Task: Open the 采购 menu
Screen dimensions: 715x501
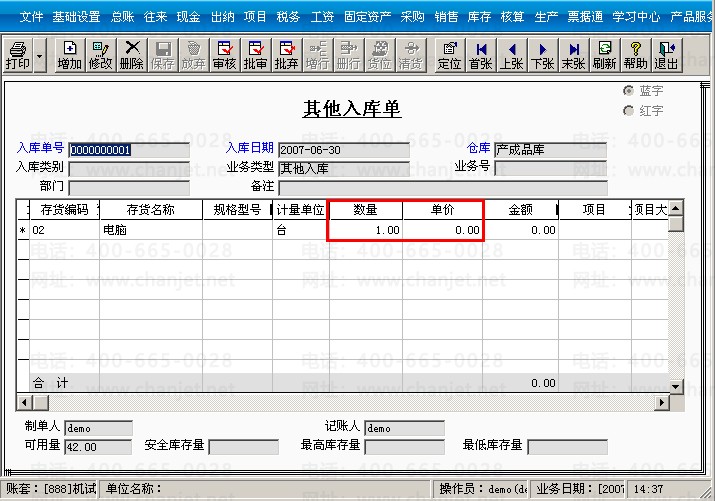Action: [413, 17]
